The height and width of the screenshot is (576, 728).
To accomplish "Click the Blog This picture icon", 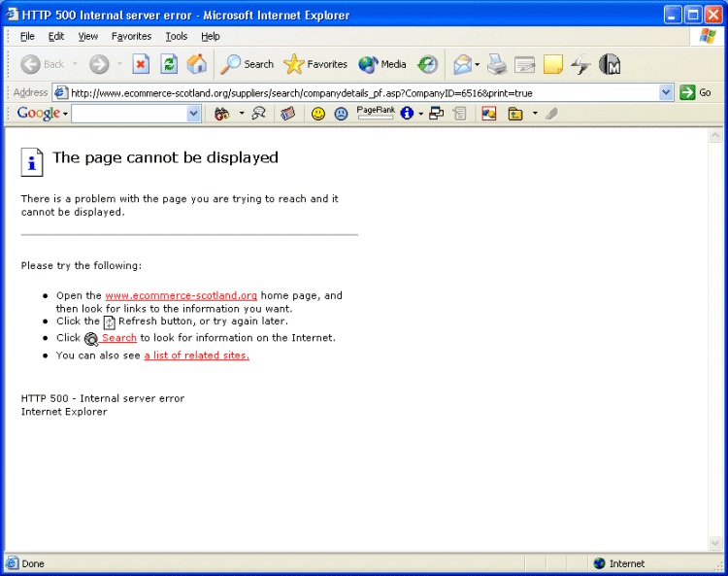I will tap(489, 114).
